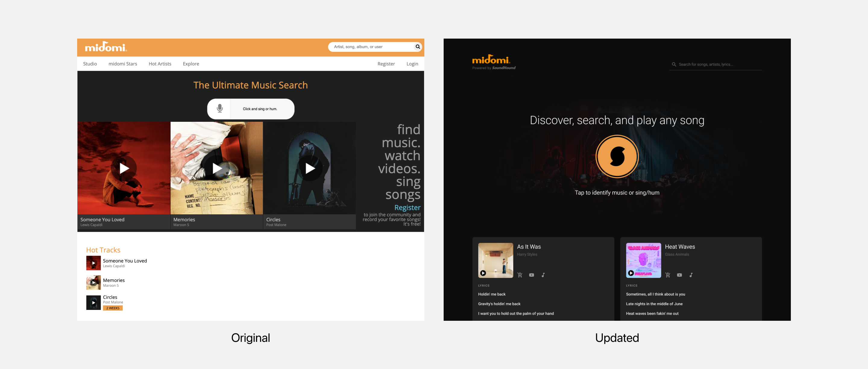Click the lyric 'Gravity's holdin' me back'
This screenshot has height=369, width=868.
499,304
